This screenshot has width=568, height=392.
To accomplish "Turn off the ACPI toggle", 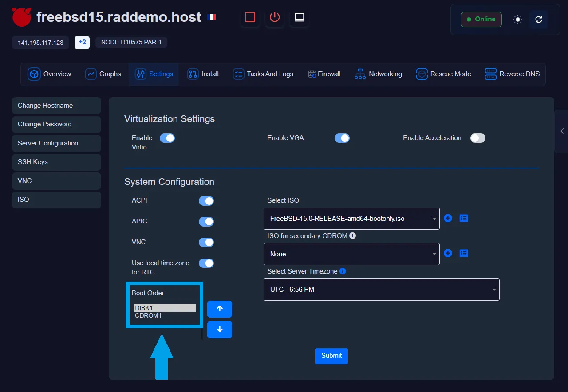I will [x=206, y=200].
